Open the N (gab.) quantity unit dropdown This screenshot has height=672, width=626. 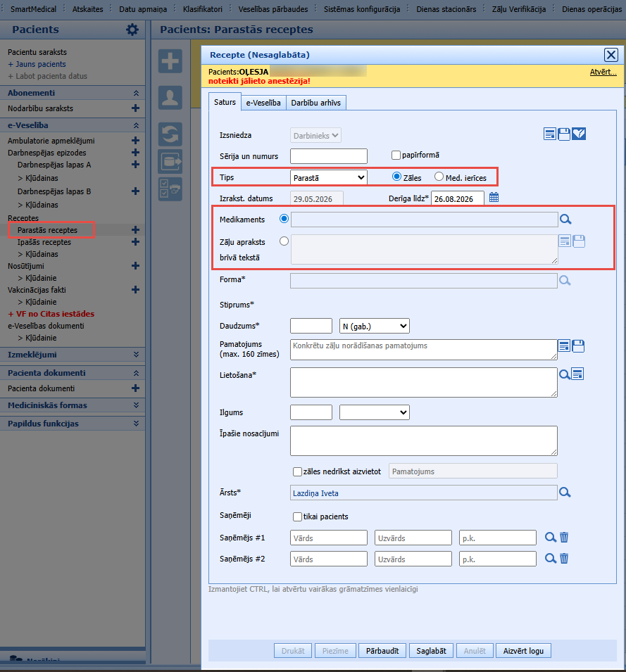[x=375, y=326]
